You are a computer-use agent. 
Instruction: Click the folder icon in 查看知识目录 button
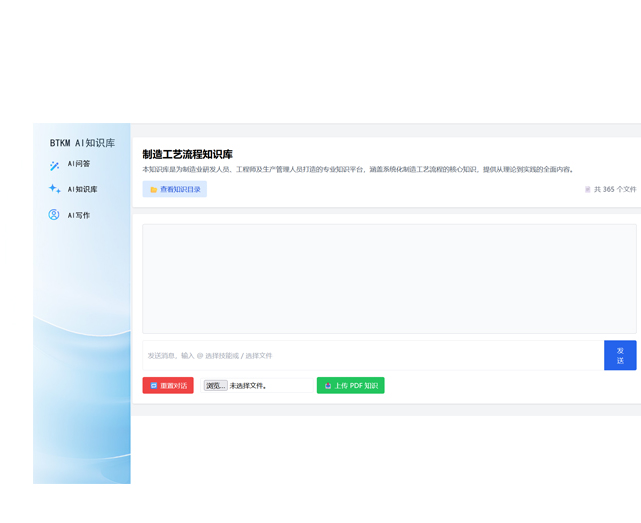point(153,190)
